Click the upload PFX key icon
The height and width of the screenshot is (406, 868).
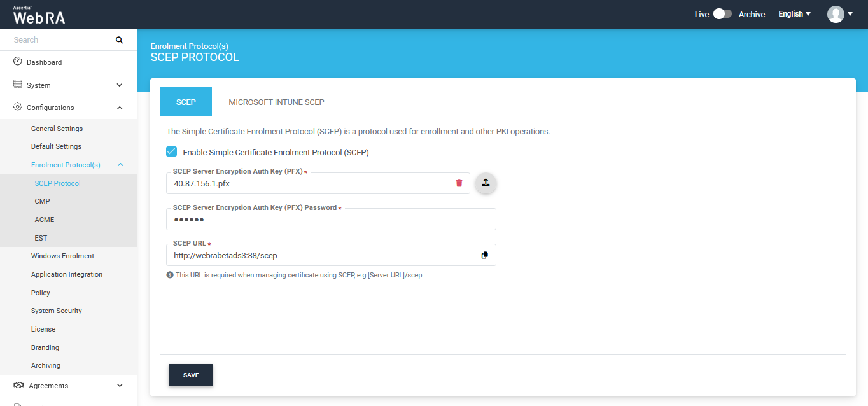pos(486,183)
